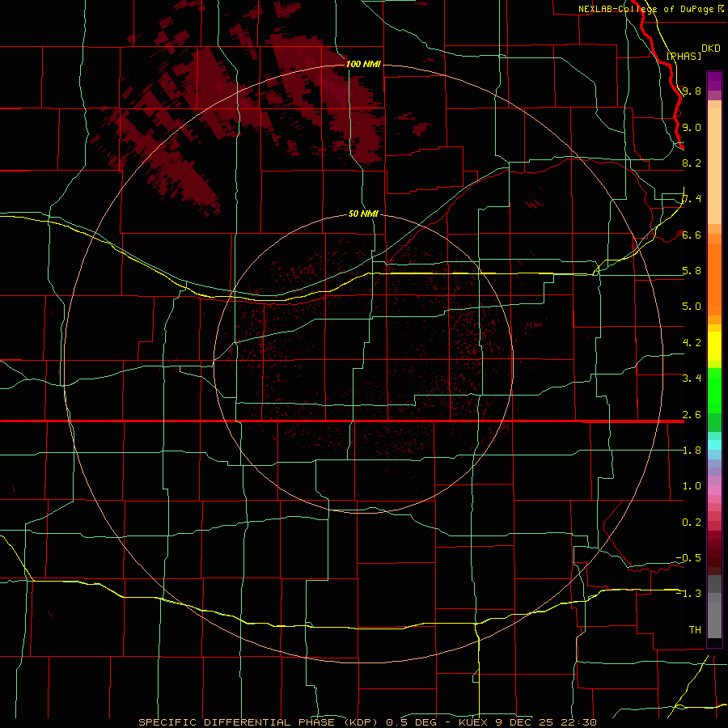
Task: Click "SPECIFIC DIFFERENTIAL PHASE" in the caption
Action: point(236,722)
